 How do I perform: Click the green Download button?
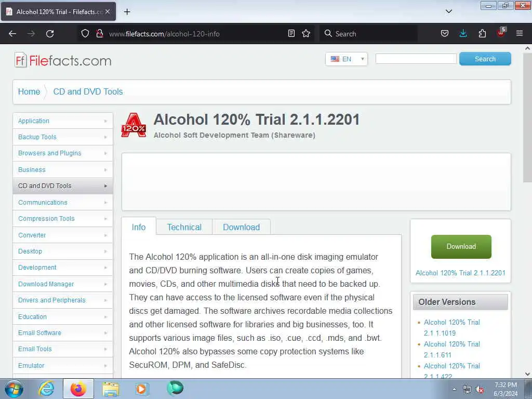click(461, 247)
